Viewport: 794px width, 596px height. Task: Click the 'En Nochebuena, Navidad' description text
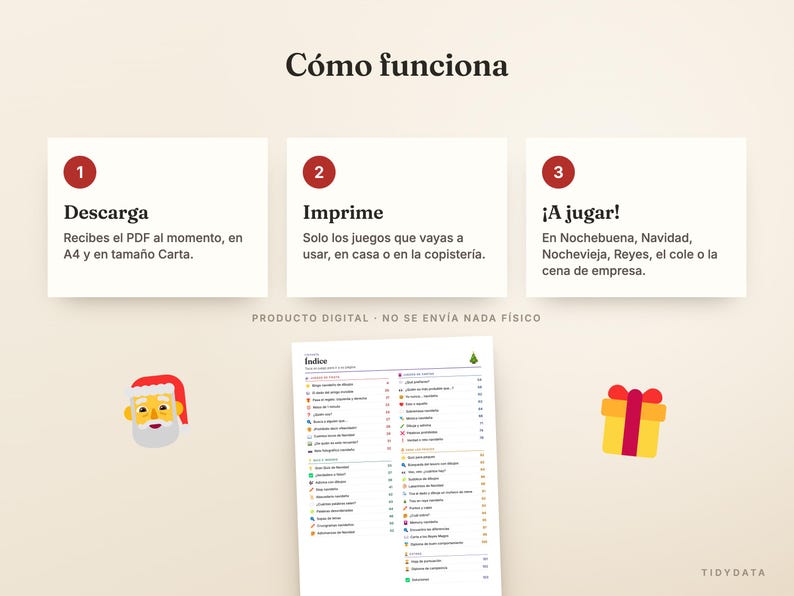[629, 254]
